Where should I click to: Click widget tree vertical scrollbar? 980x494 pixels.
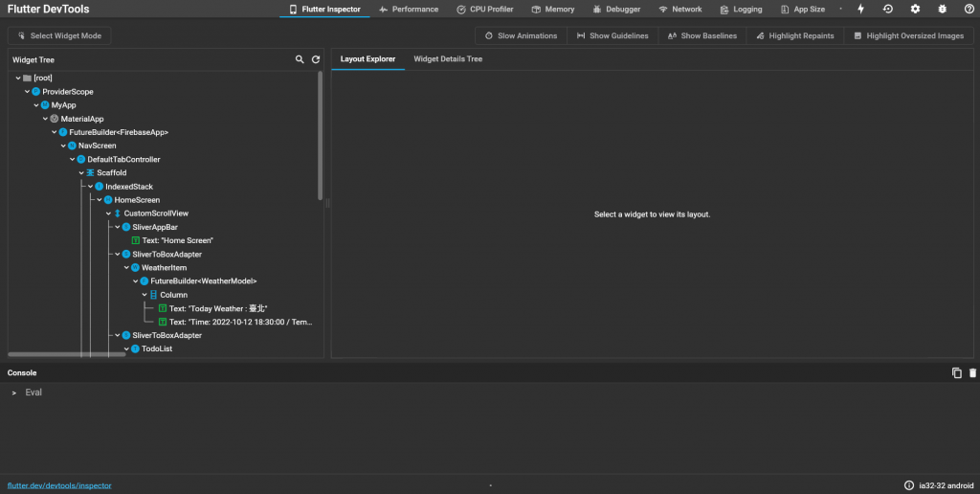[320, 136]
